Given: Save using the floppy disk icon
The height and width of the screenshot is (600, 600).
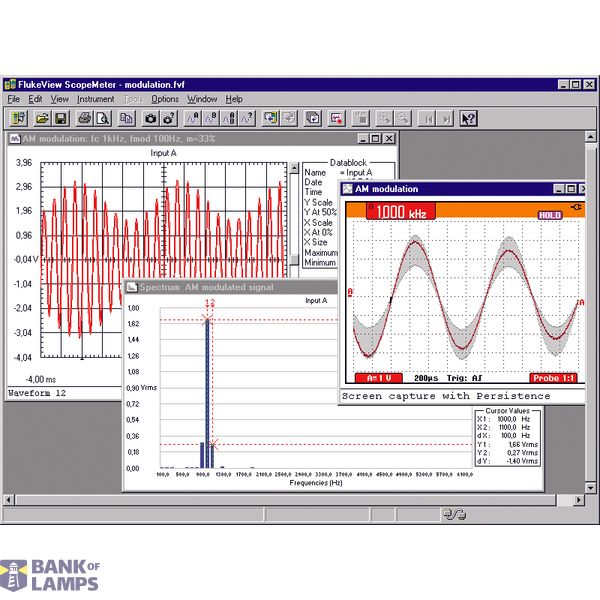Looking at the screenshot, I should pyautogui.click(x=61, y=118).
